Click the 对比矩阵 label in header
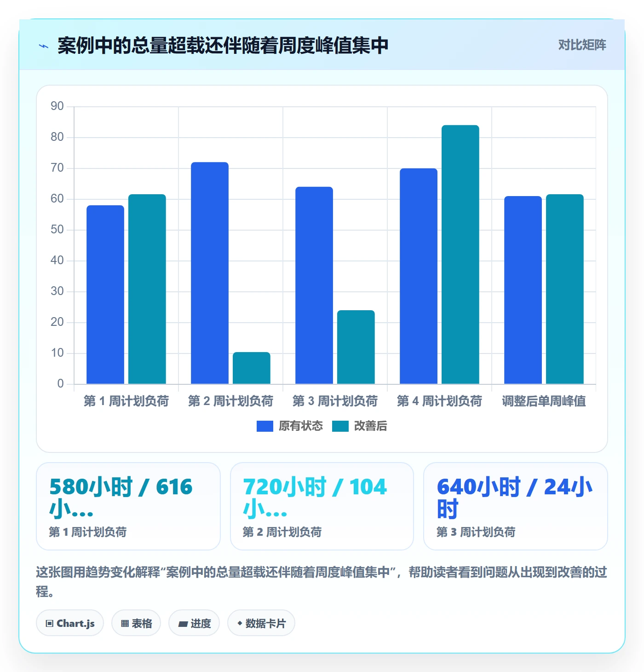The height and width of the screenshot is (672, 644). point(582,45)
